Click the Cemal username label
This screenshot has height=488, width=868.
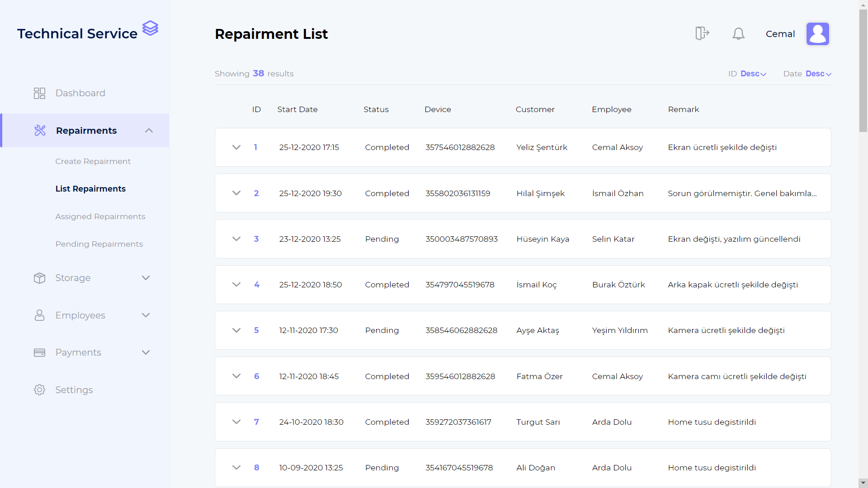click(780, 34)
